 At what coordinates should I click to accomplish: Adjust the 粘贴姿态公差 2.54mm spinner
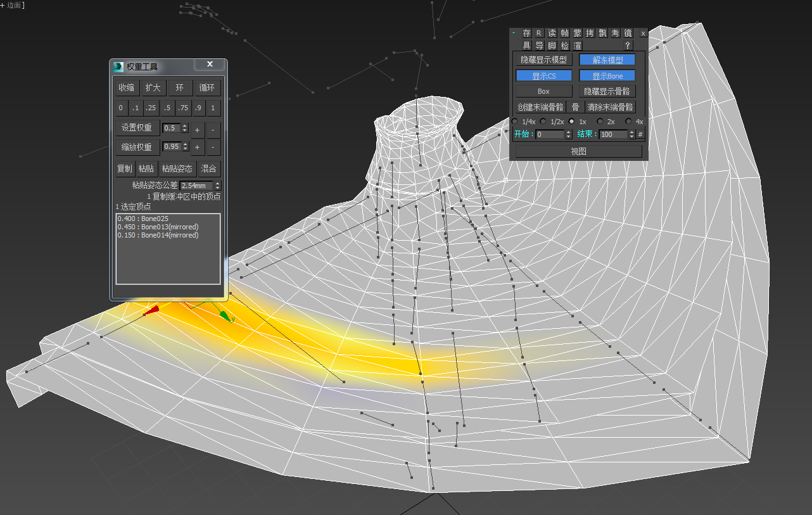[218, 186]
